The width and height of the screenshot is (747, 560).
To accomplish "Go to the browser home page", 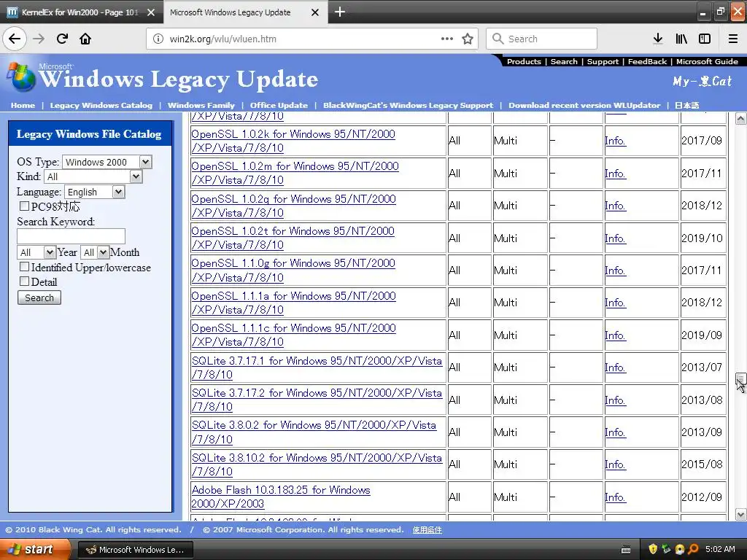I will point(85,39).
